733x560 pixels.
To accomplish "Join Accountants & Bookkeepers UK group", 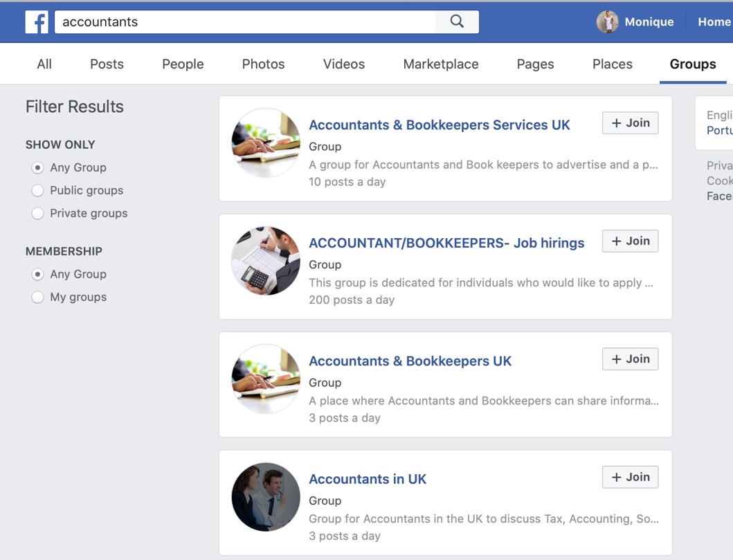I will coord(630,359).
